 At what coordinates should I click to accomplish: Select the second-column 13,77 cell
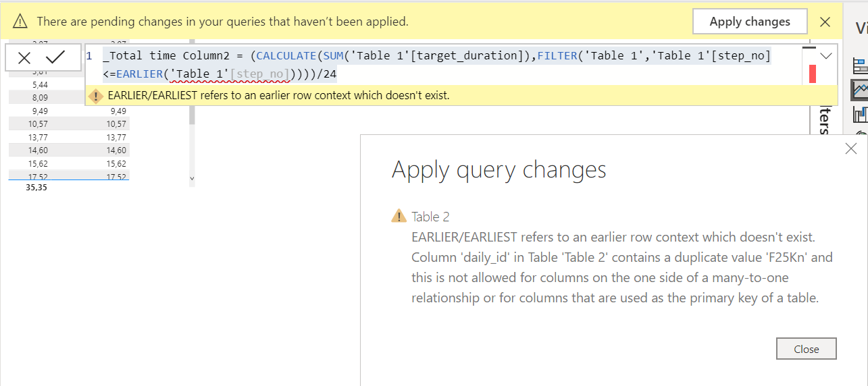coord(117,137)
